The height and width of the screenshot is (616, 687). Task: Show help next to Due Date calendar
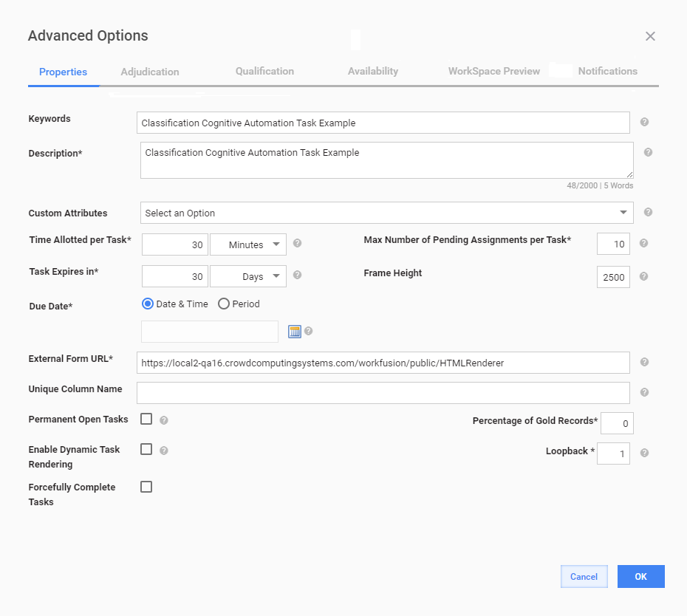(309, 331)
